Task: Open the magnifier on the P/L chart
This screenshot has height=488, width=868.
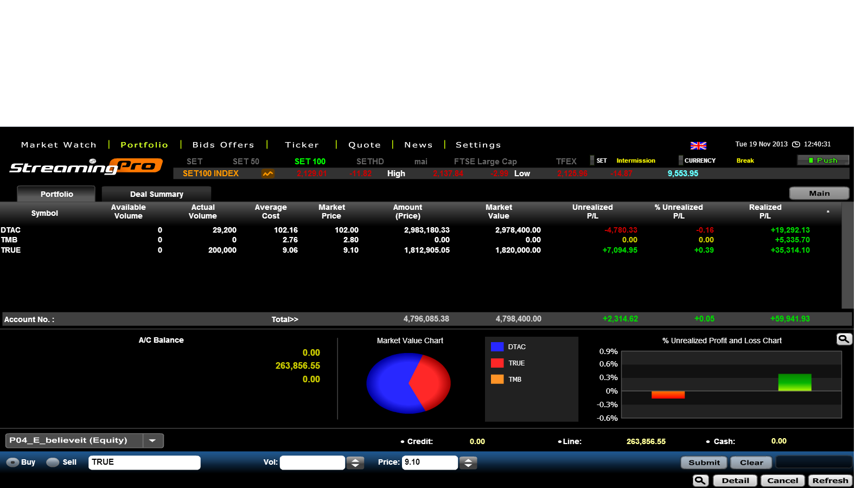Action: [x=844, y=339]
